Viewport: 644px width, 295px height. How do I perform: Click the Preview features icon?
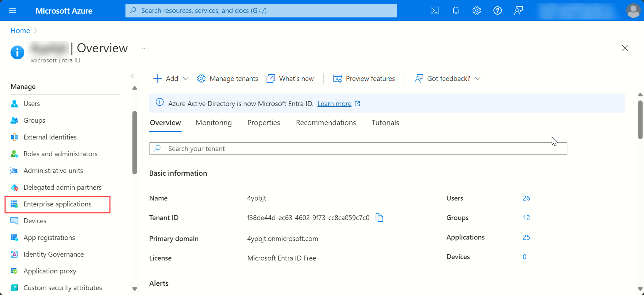point(337,79)
